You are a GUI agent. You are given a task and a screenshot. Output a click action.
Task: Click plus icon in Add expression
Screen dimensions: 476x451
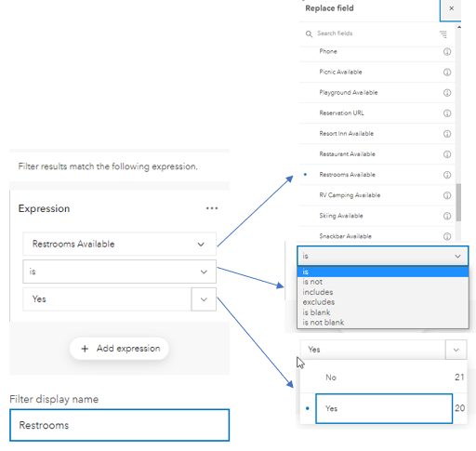coord(85,349)
